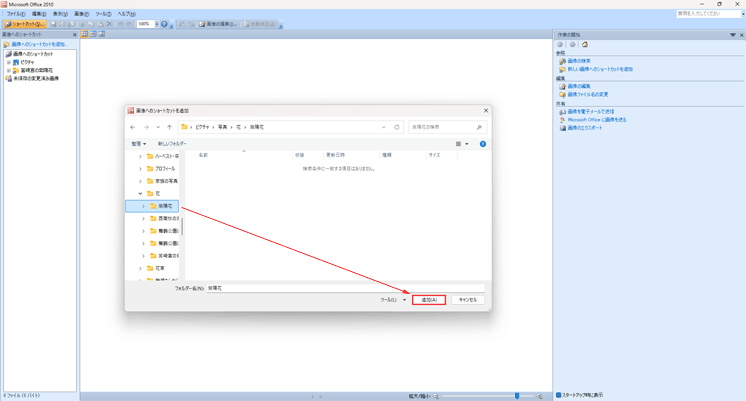This screenshot has width=746, height=401.
Task: Go up one folder level in dialog
Action: (170, 127)
